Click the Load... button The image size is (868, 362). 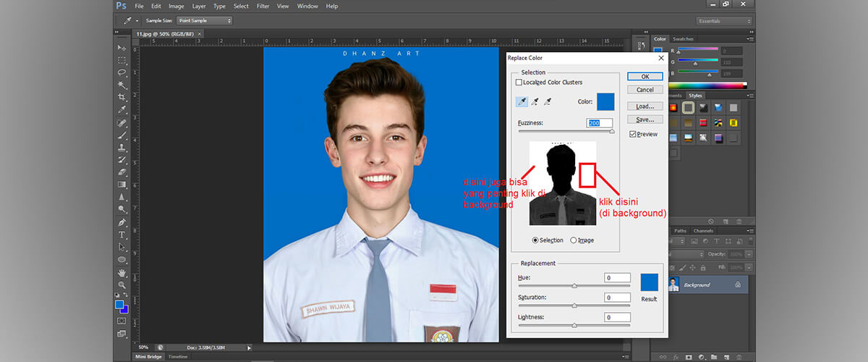point(644,106)
